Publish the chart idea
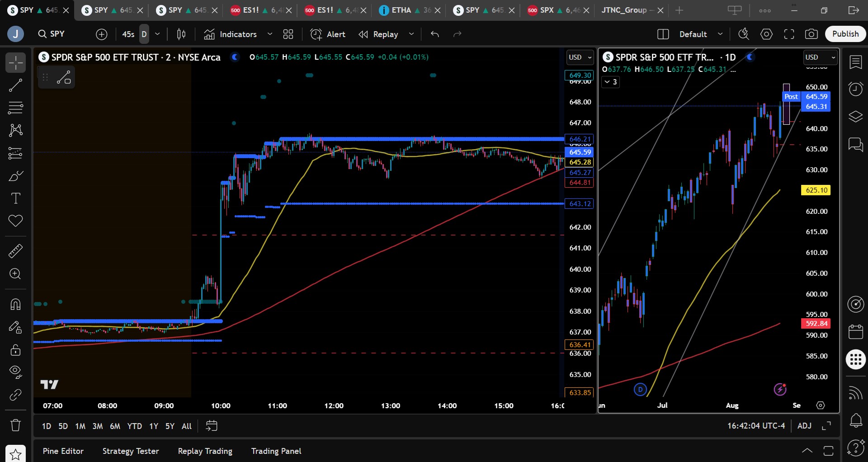The width and height of the screenshot is (868, 462). 845,34
